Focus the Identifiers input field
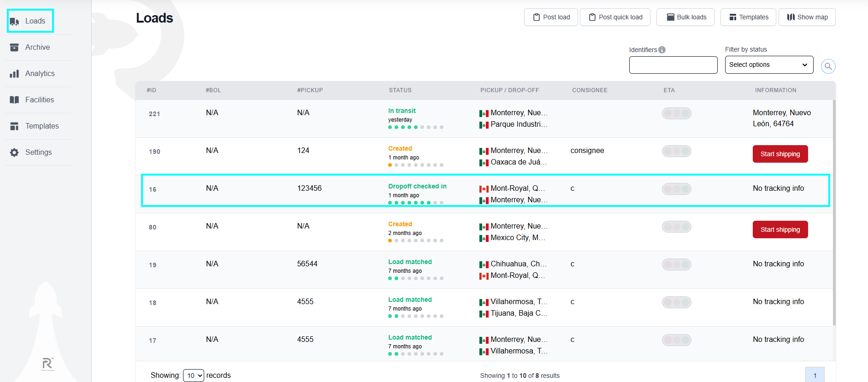868x382 pixels. (673, 65)
